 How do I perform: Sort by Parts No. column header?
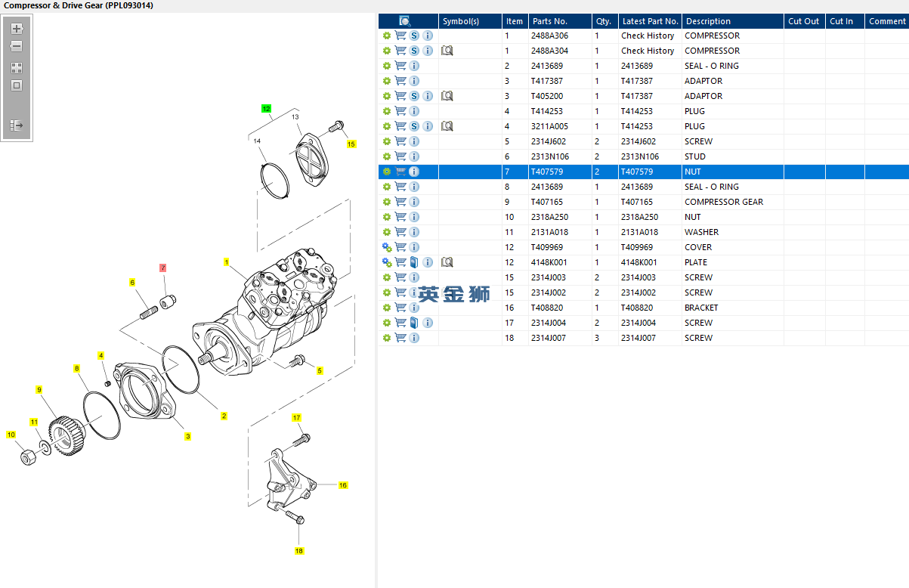[x=559, y=21]
